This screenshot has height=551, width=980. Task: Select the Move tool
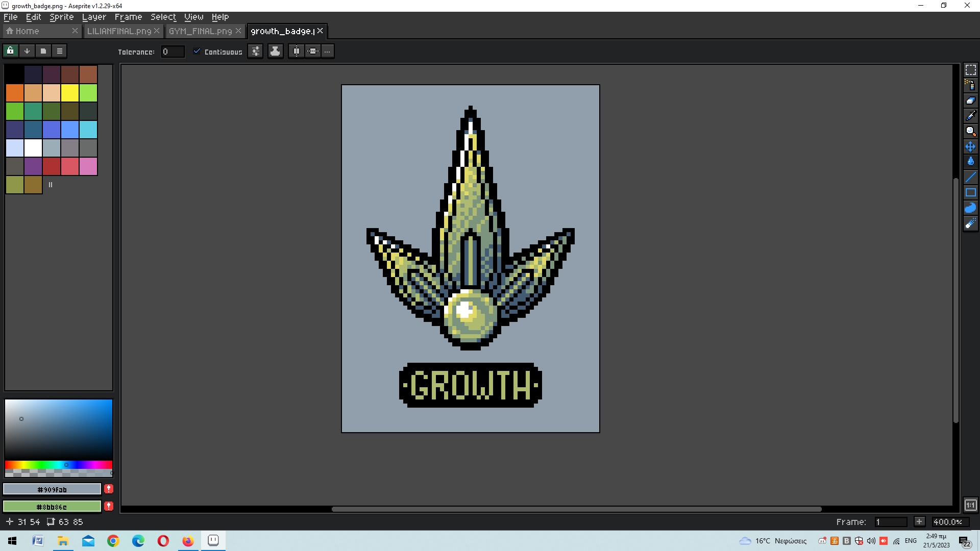970,146
